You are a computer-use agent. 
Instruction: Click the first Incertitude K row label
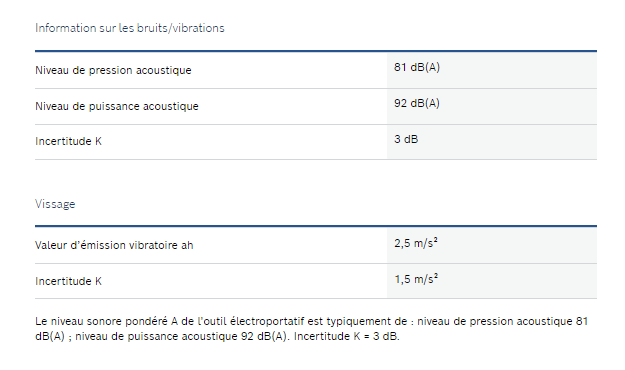[x=68, y=142]
